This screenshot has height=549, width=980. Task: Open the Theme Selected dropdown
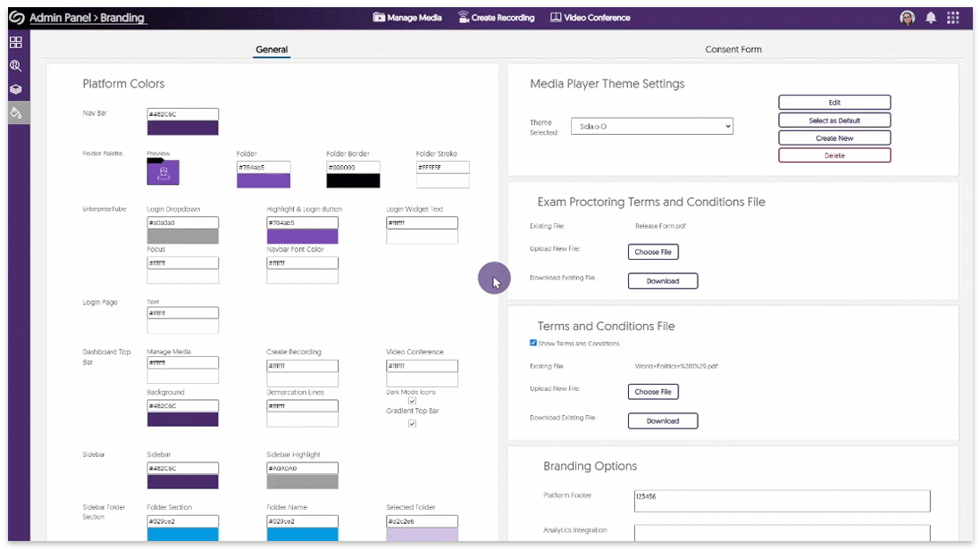click(x=655, y=127)
